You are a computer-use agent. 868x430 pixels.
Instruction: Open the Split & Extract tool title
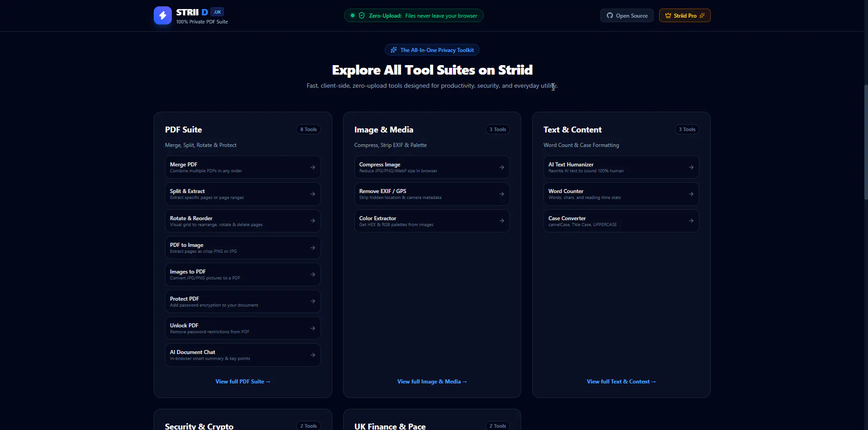point(187,191)
